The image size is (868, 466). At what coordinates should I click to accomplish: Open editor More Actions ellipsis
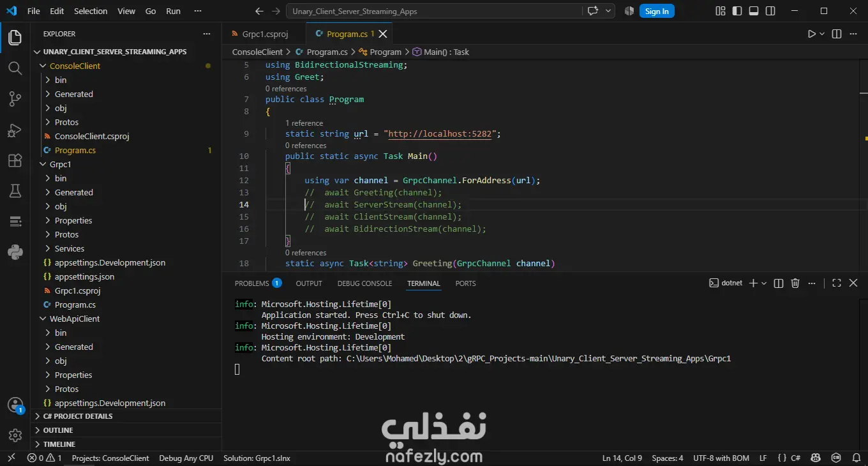[x=854, y=34]
